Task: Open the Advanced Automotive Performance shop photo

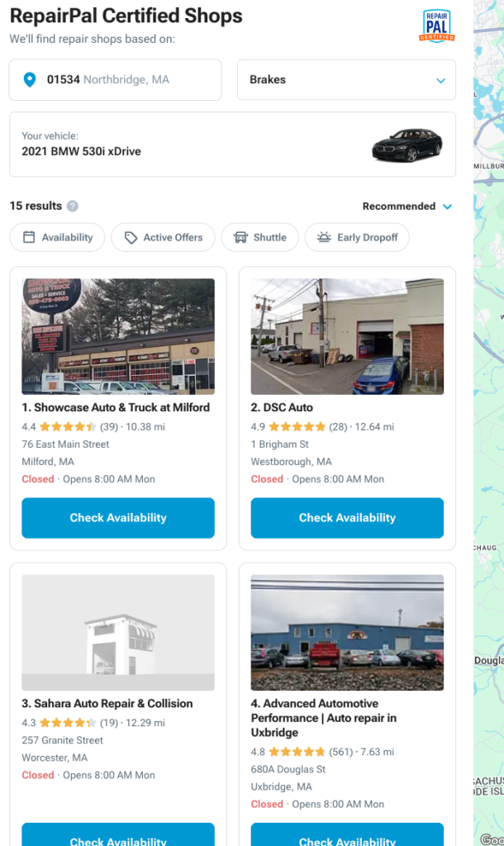Action: 347,632
